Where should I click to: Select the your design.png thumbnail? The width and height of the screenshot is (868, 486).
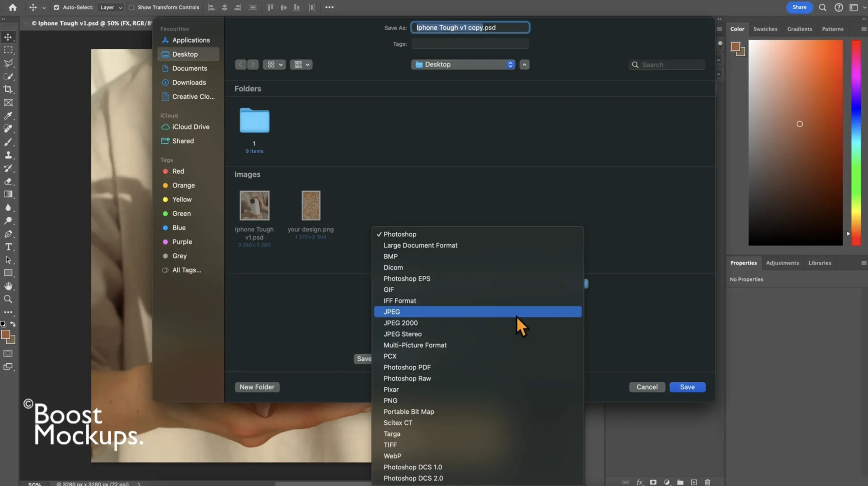311,206
